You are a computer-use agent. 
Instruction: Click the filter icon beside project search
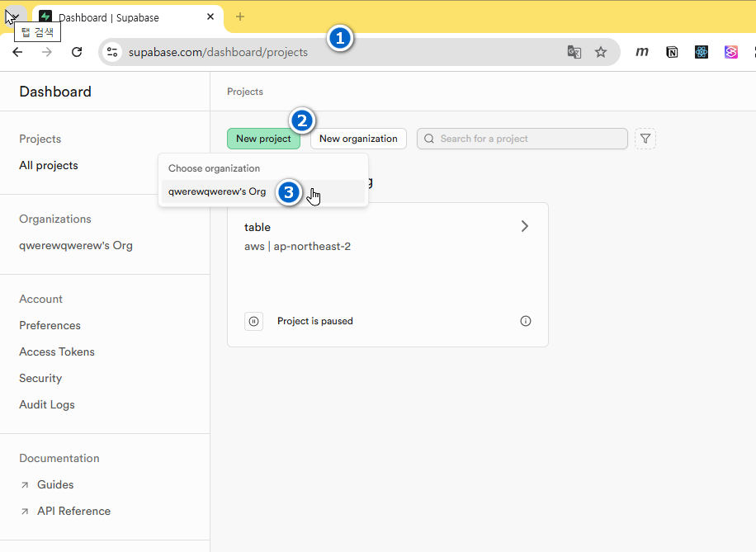pos(645,139)
